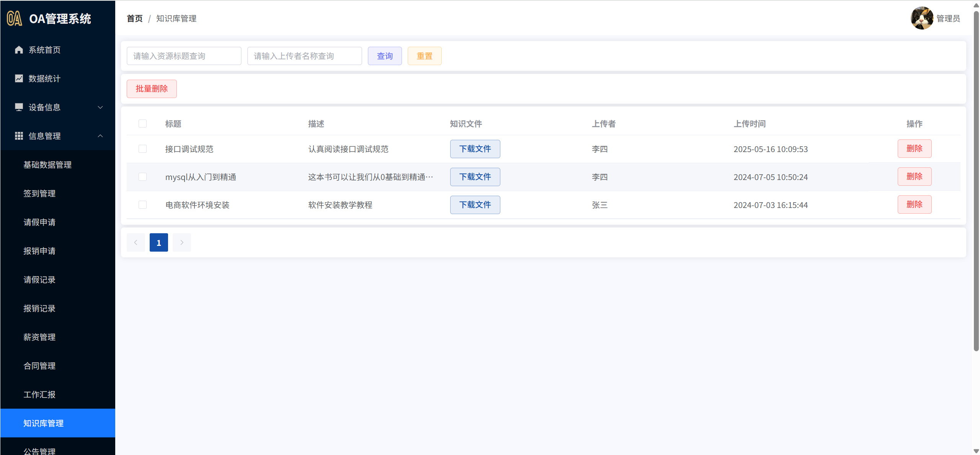The image size is (980, 455).
Task: Go to next page arrow
Action: [182, 242]
